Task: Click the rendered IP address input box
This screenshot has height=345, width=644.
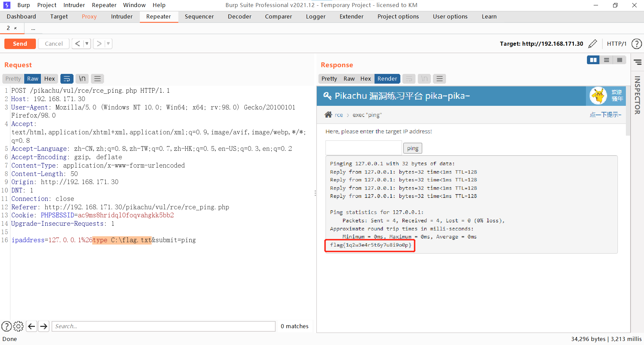Action: click(x=364, y=147)
